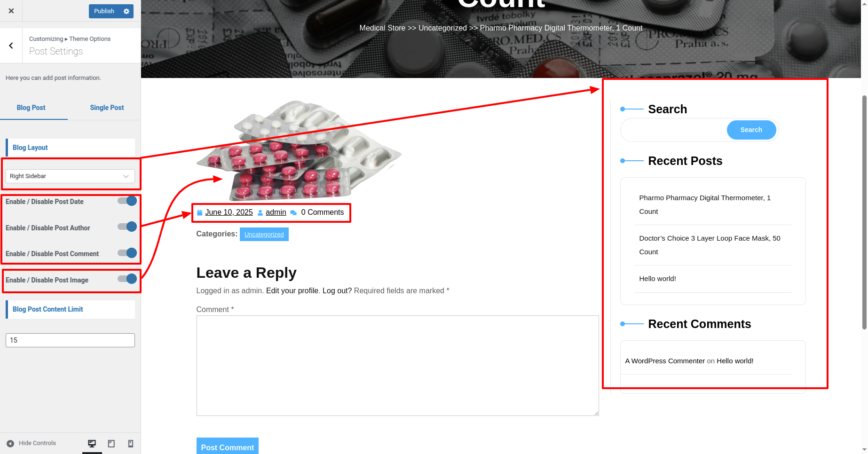
Task: Click the blue Search button in sidebar
Action: click(x=751, y=130)
